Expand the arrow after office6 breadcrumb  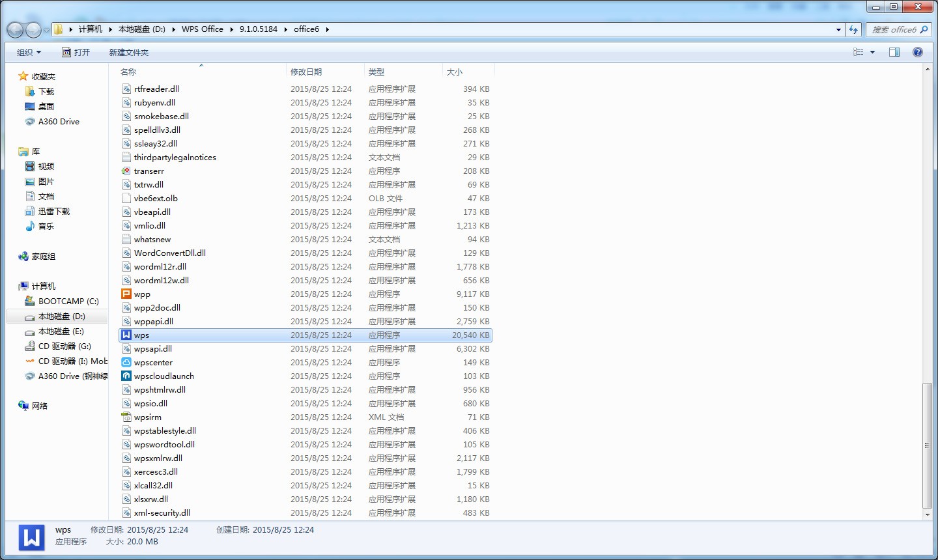point(327,29)
